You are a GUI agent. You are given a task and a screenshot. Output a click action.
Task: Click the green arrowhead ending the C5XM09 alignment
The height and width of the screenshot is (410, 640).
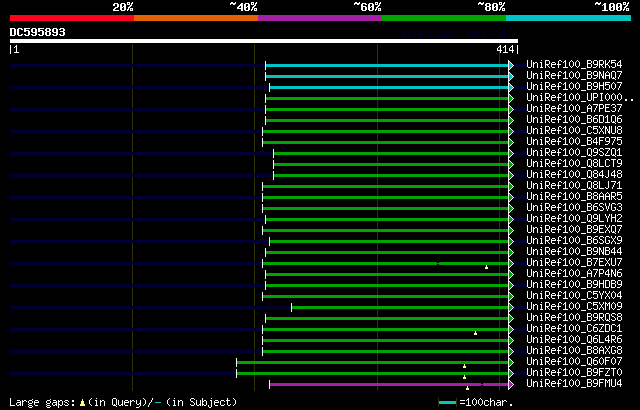click(x=511, y=308)
